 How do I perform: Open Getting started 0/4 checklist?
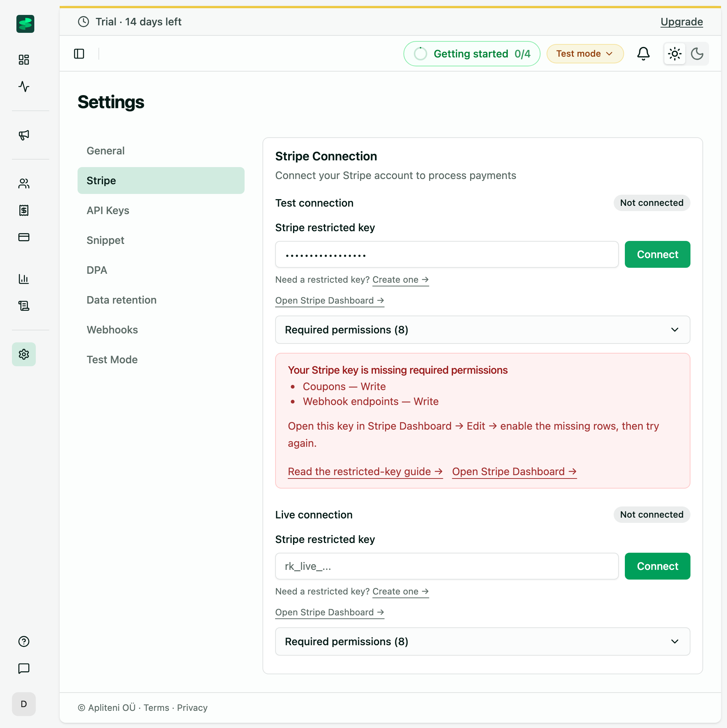(472, 54)
